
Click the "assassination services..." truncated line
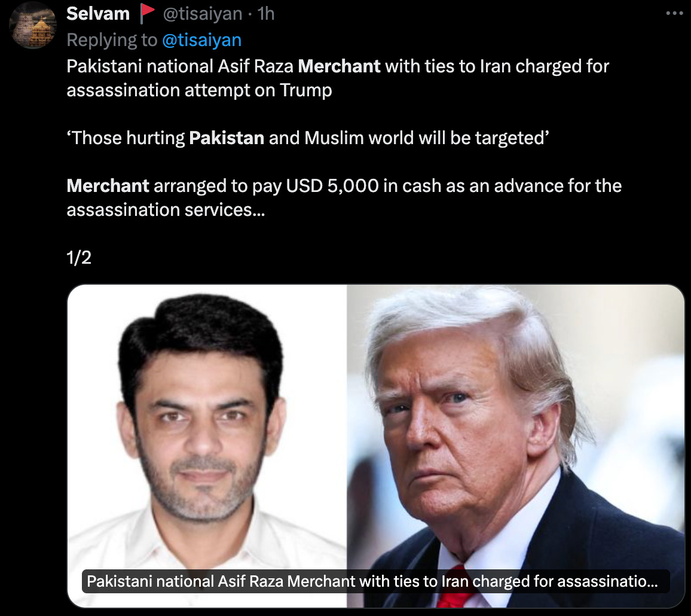tap(166, 210)
